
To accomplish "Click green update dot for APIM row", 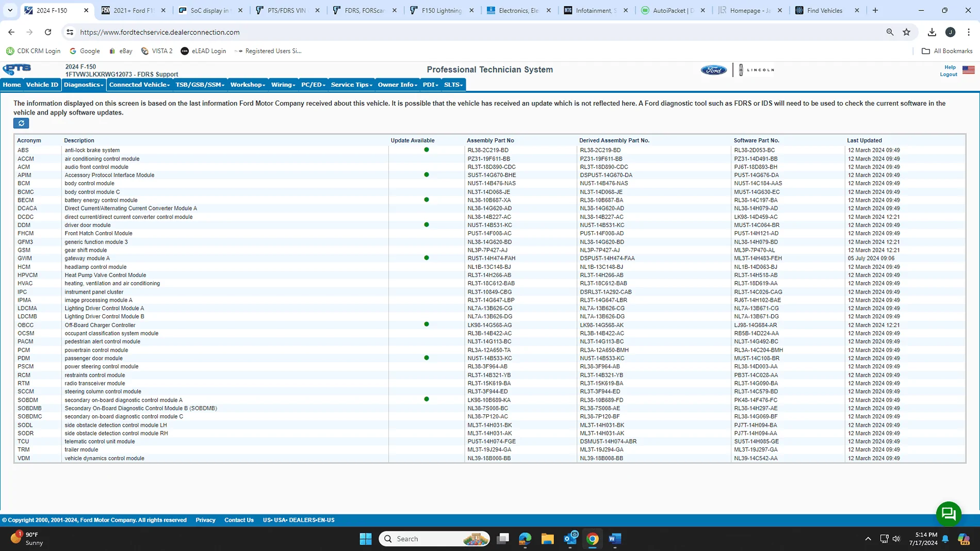I will coord(426,175).
